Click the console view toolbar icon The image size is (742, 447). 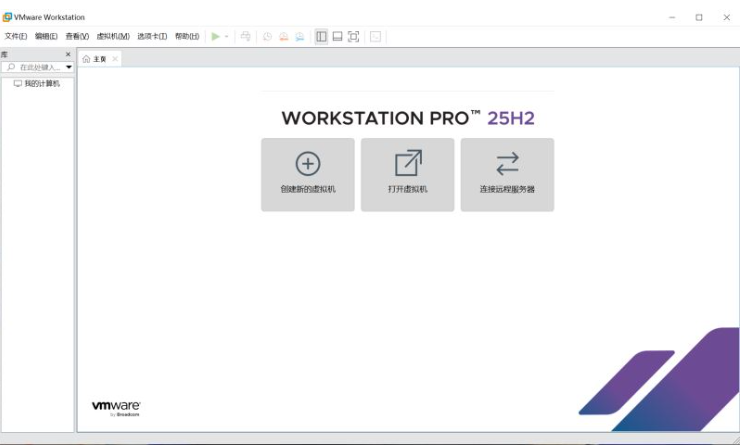375,36
